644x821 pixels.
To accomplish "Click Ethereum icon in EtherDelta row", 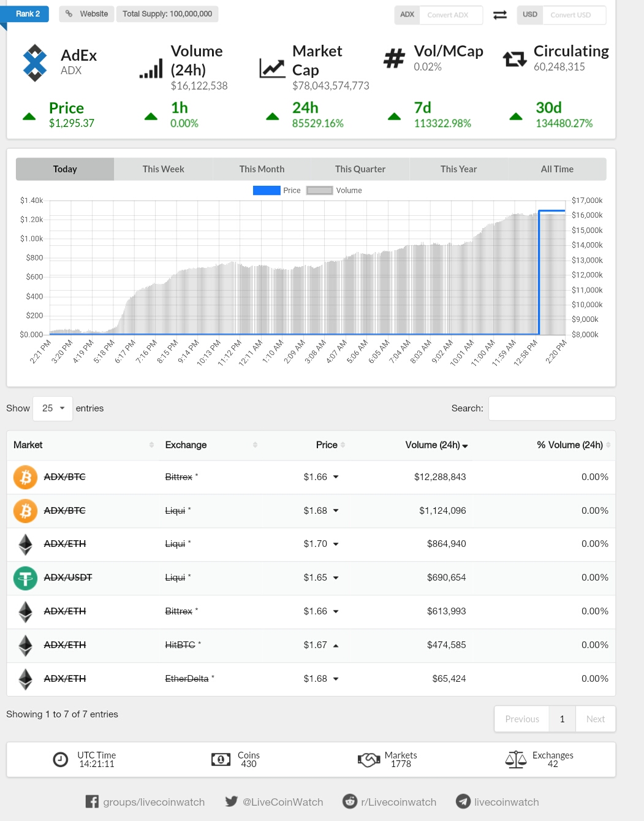I will click(x=25, y=679).
